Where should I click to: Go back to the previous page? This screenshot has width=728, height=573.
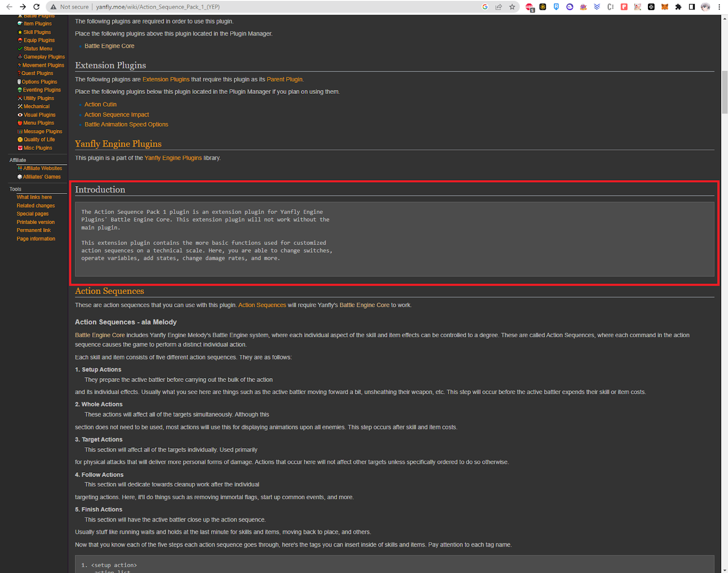9,7
